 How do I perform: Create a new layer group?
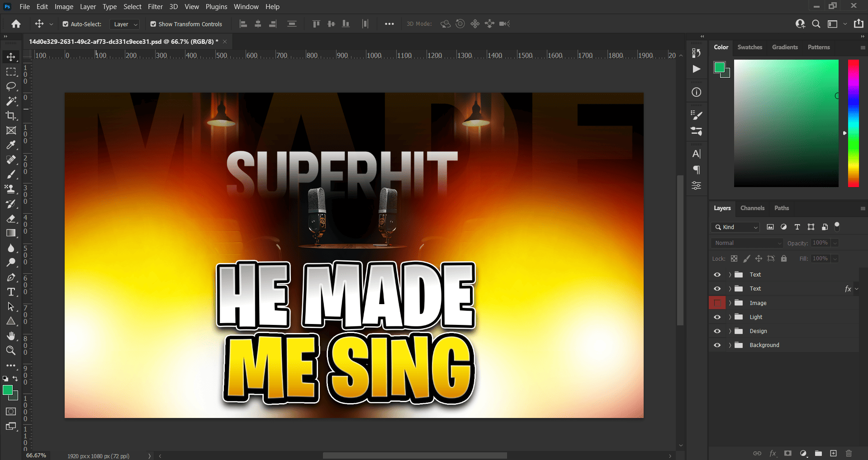pos(818,453)
